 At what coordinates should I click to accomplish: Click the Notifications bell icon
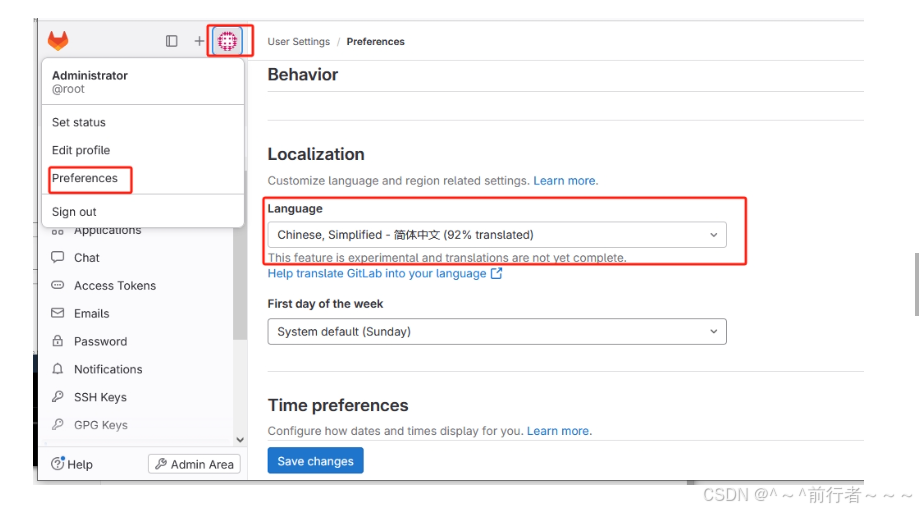coord(57,369)
